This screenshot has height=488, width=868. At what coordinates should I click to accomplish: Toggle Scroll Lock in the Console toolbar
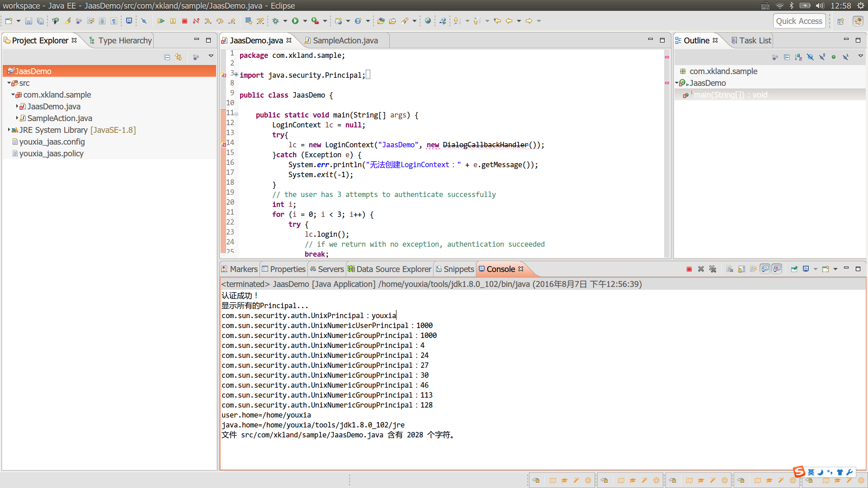741,269
